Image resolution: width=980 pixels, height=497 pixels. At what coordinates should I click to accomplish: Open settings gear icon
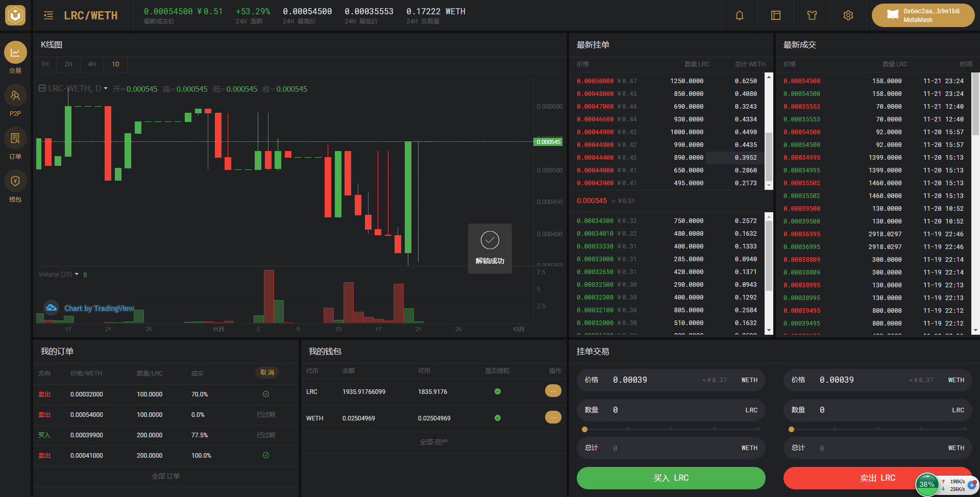pyautogui.click(x=848, y=15)
